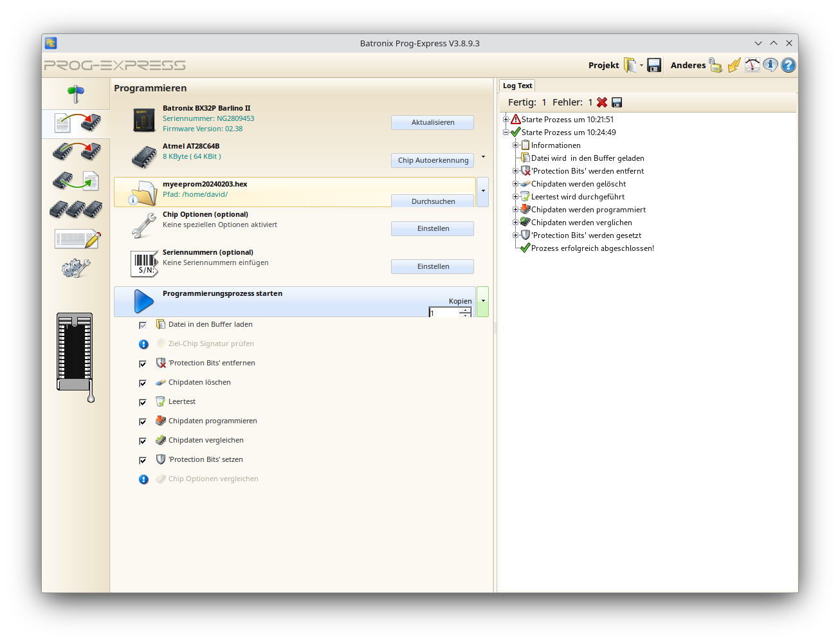Open the voltmeter measurement tool icon

[x=752, y=64]
